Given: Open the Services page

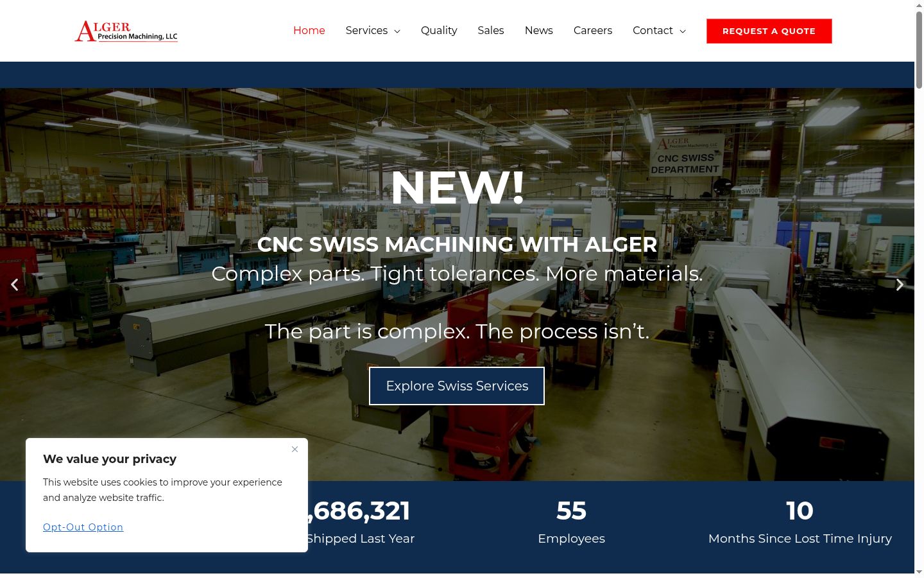Looking at the screenshot, I should [x=366, y=30].
